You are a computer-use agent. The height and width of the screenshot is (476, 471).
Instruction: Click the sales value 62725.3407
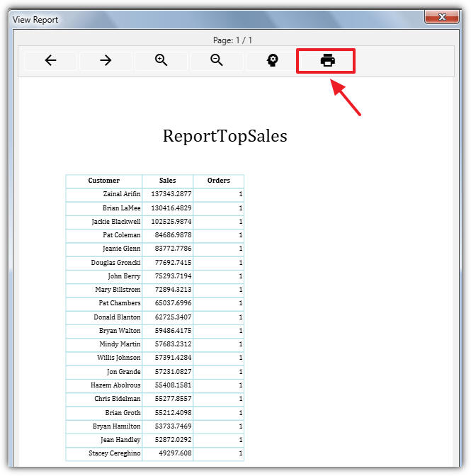pyautogui.click(x=173, y=317)
